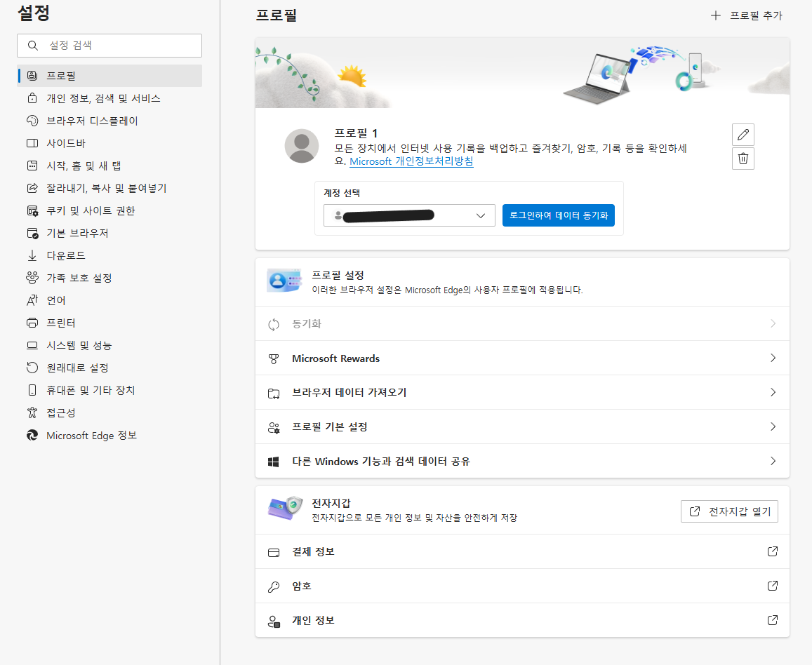The height and width of the screenshot is (665, 812).
Task: Click 로그인하여 데이터 동기화 button
Action: (x=558, y=215)
